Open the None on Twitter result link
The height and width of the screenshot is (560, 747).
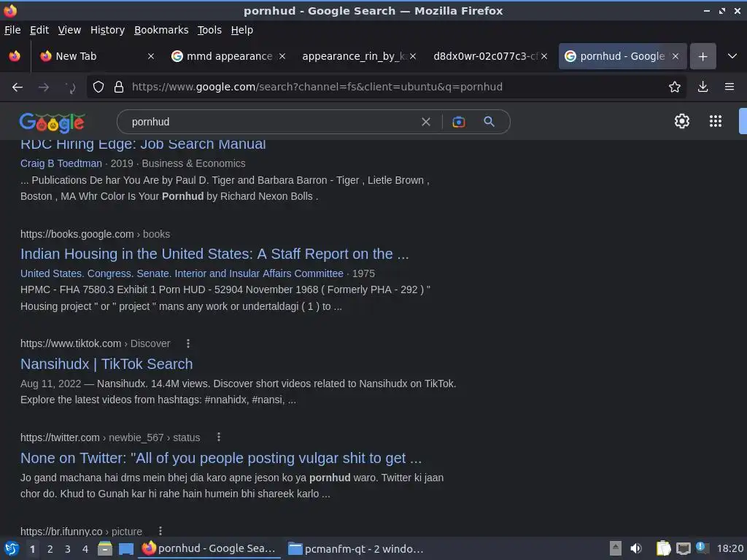pyautogui.click(x=221, y=458)
